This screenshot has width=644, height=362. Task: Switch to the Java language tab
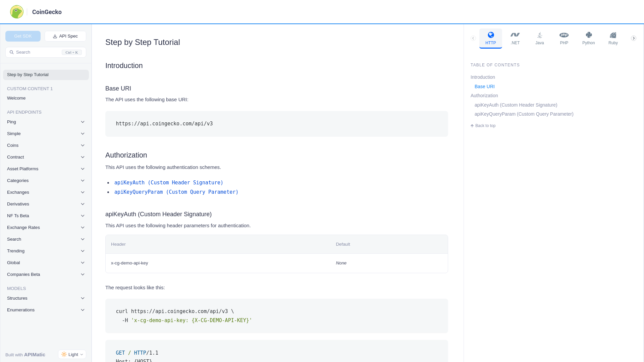click(539, 38)
